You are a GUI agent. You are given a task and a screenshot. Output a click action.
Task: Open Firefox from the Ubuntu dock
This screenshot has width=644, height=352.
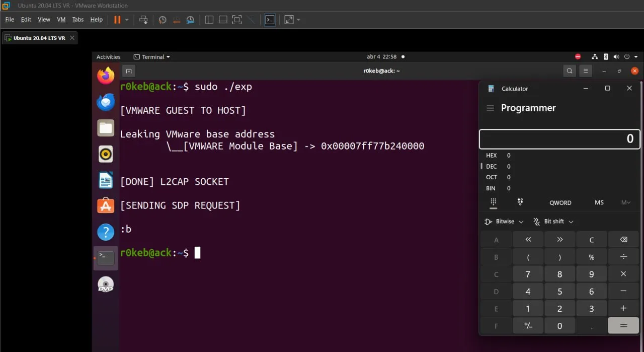[106, 76]
